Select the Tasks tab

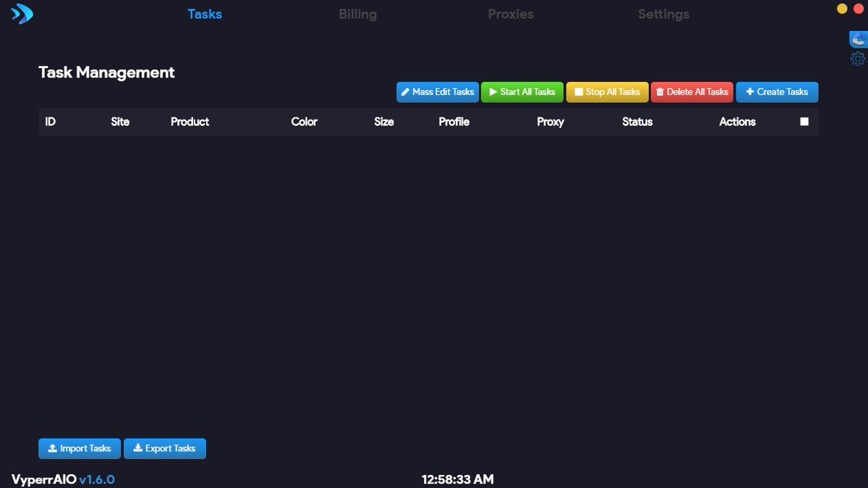(205, 14)
